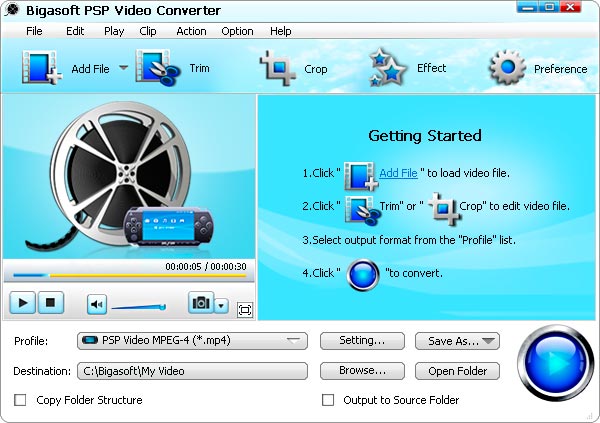This screenshot has height=423, width=600.
Task: Click the Open Folder button
Action: point(457,371)
